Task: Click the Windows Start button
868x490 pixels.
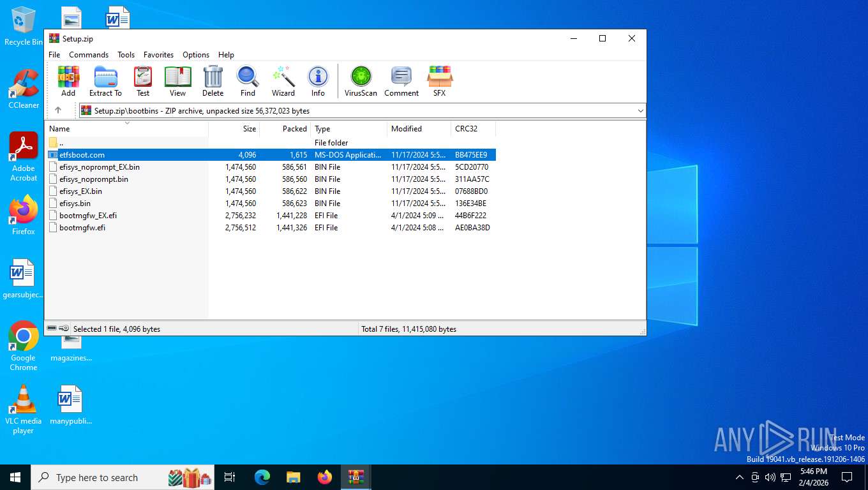Action: (15, 477)
